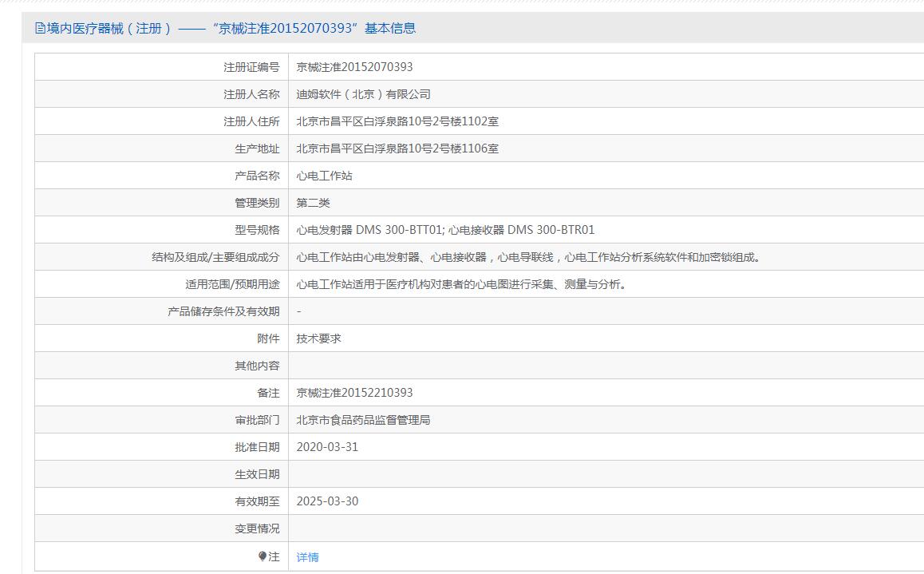924x574 pixels.
Task: Select production address ending in 1106室
Action: pyautogui.click(x=398, y=148)
